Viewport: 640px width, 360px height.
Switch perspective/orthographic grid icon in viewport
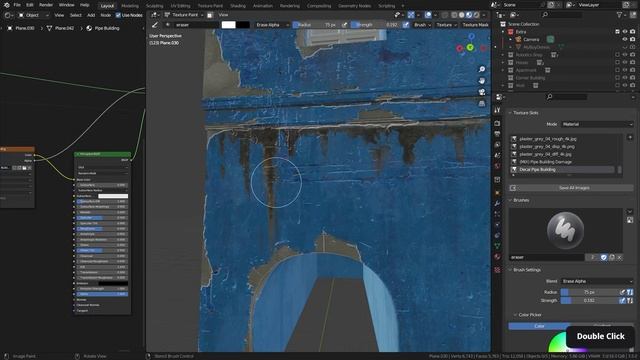(482, 104)
